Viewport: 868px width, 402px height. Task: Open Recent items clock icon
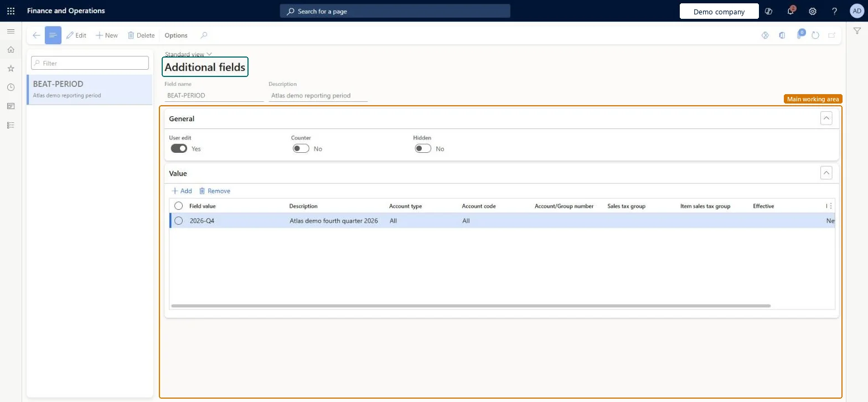coord(11,87)
